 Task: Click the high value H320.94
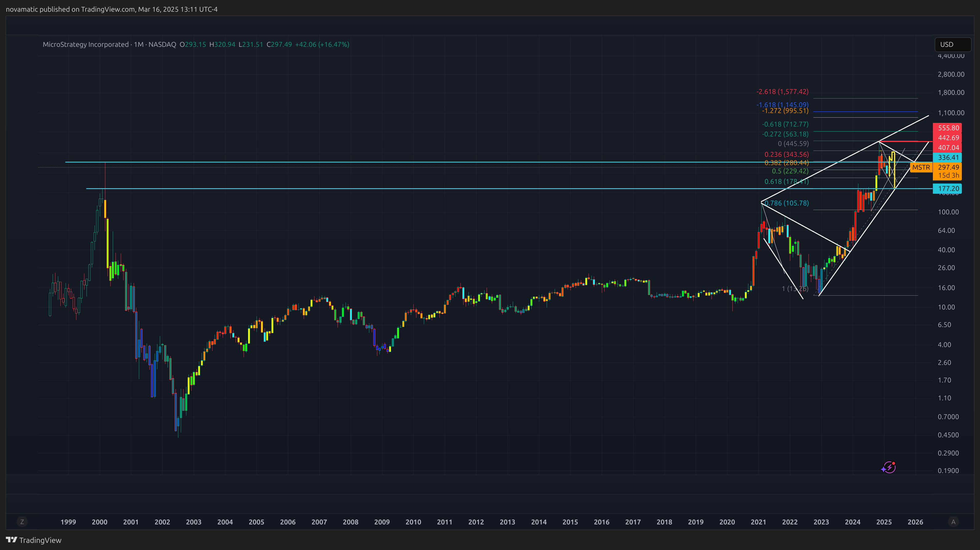pyautogui.click(x=222, y=45)
